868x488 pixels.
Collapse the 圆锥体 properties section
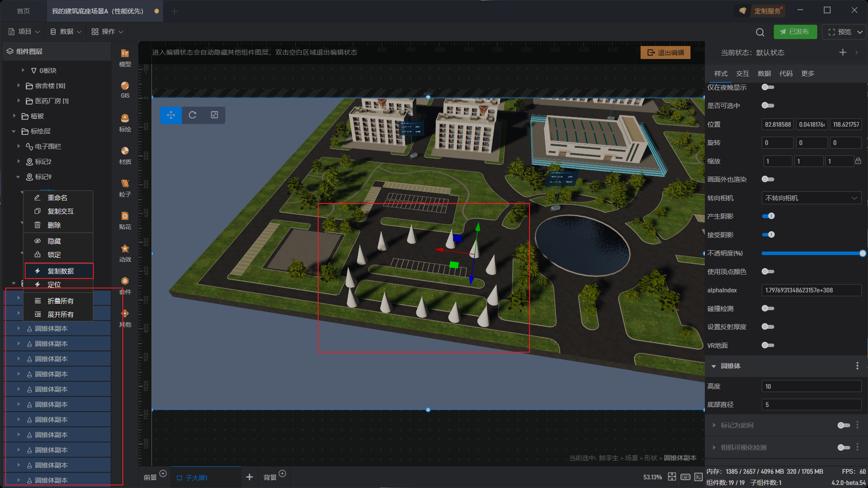(x=714, y=366)
